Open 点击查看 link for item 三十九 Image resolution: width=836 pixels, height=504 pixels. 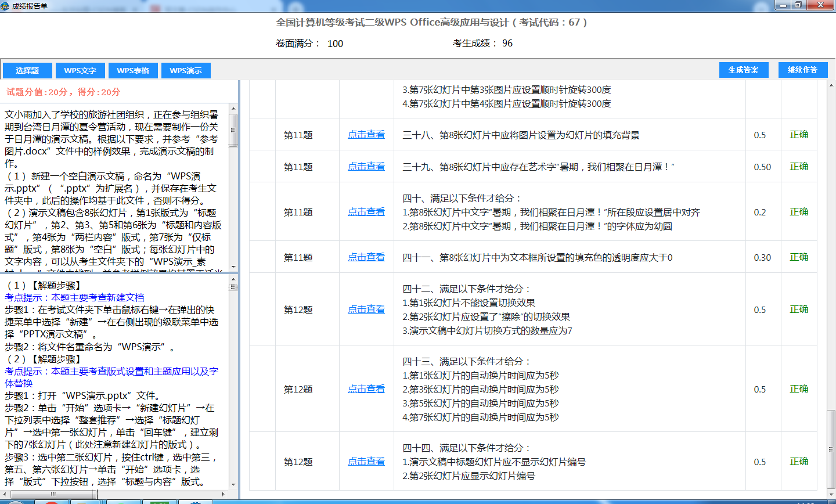366,167
